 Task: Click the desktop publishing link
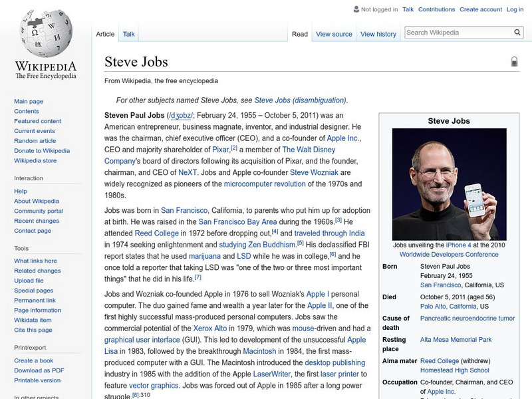coord(335,362)
